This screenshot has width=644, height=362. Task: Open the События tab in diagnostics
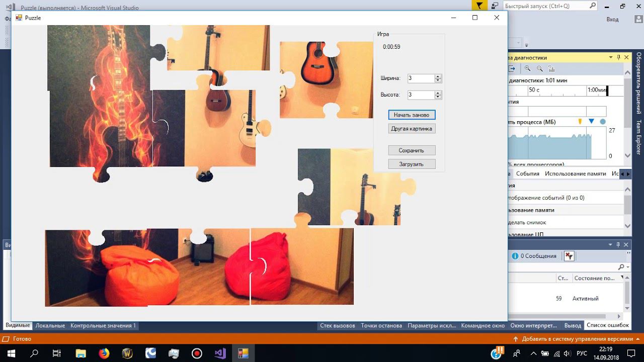528,173
